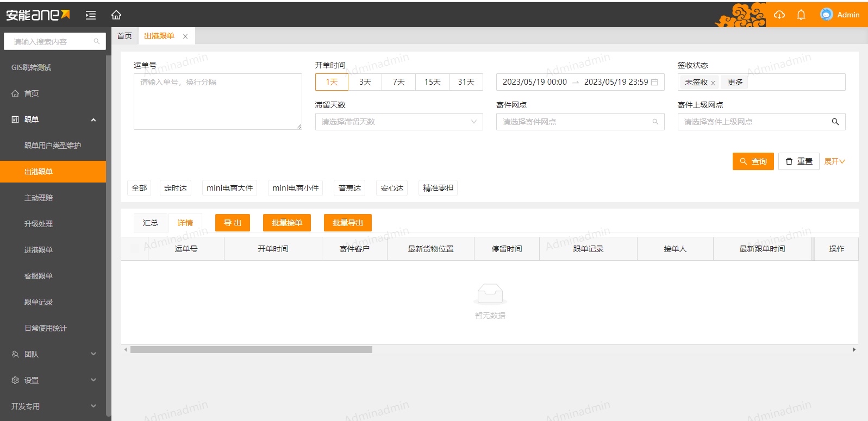Filter by mini电商小件 product type
The width and height of the screenshot is (868, 421).
[296, 188]
